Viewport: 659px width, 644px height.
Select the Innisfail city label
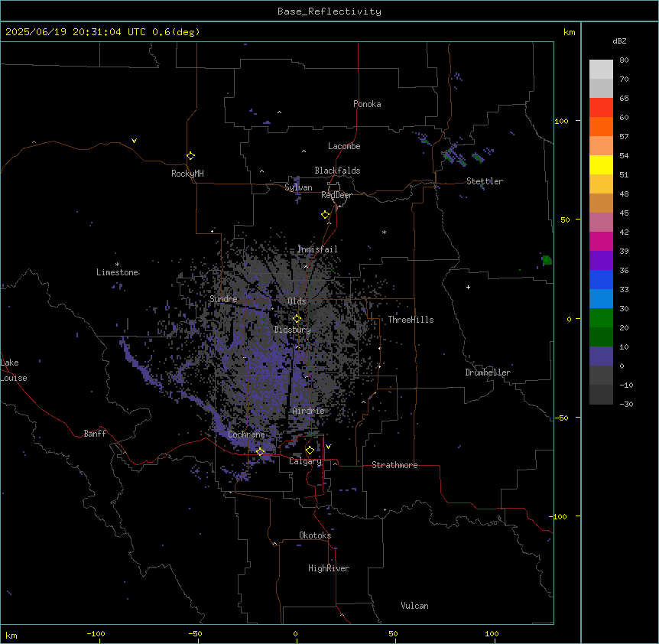pos(317,249)
